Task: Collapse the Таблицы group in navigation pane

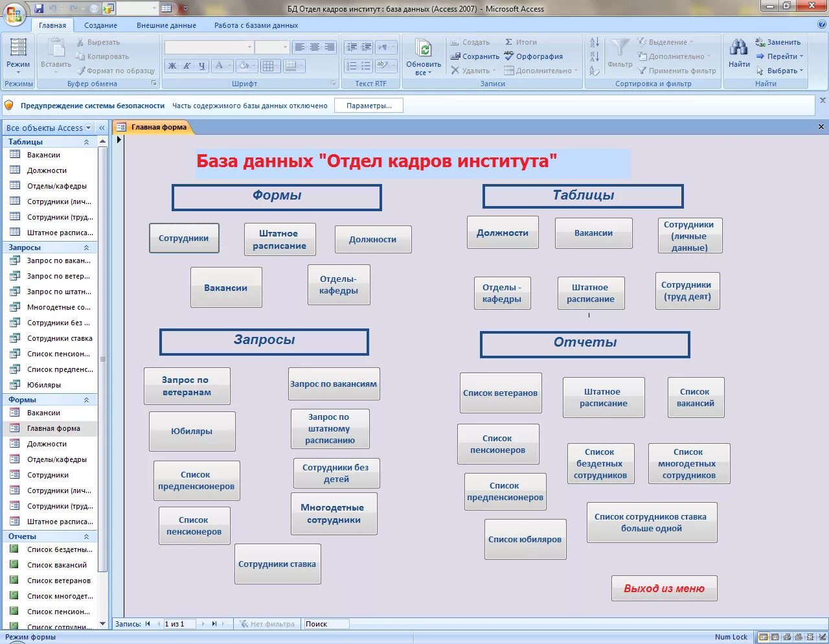Action: (x=86, y=142)
